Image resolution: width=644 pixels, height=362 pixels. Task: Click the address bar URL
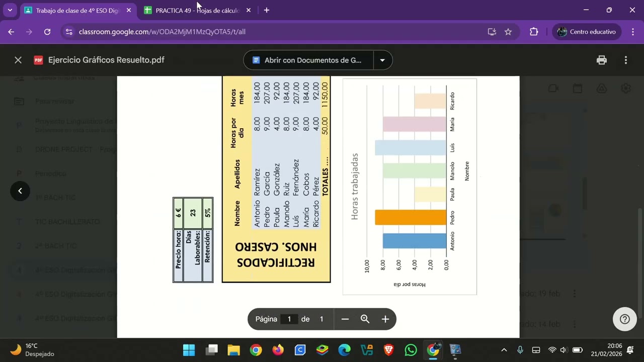[x=162, y=32]
